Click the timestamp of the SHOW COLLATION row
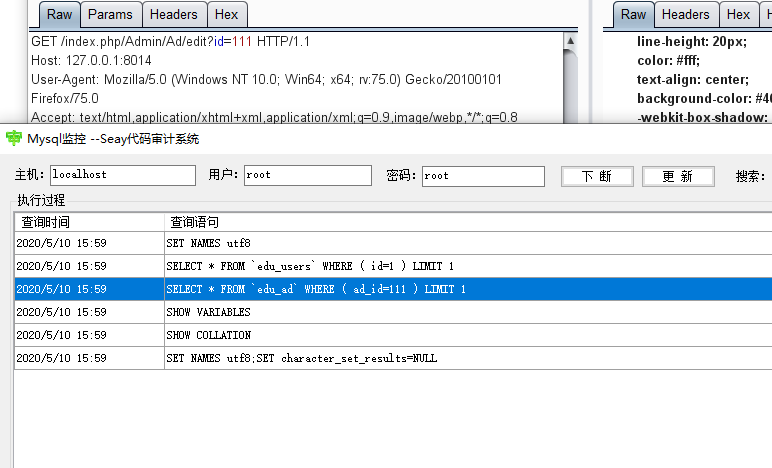This screenshot has height=468, width=772. tap(62, 335)
